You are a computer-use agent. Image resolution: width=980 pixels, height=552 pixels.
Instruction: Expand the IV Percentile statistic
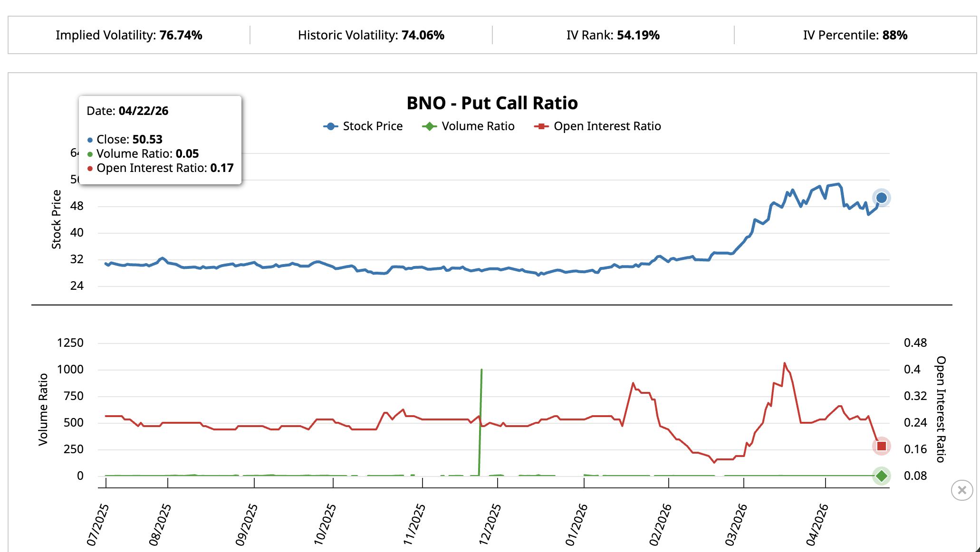(855, 35)
